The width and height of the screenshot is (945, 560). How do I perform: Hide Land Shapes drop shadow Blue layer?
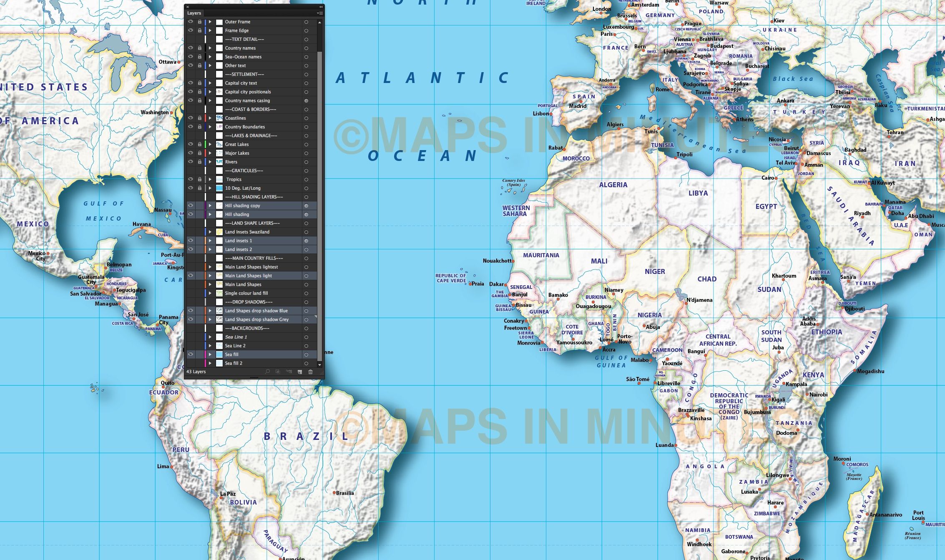coord(190,311)
